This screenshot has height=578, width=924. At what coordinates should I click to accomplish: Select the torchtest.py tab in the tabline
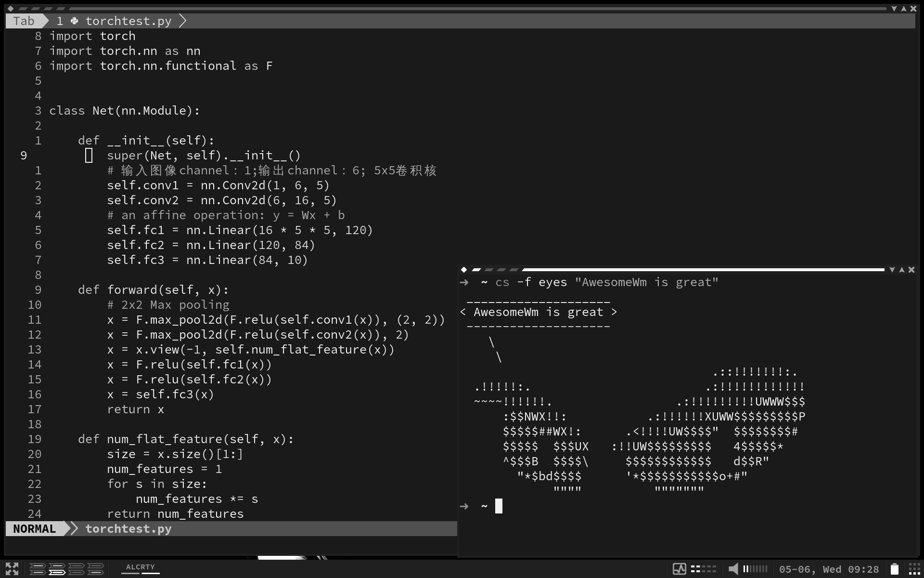tap(128, 21)
